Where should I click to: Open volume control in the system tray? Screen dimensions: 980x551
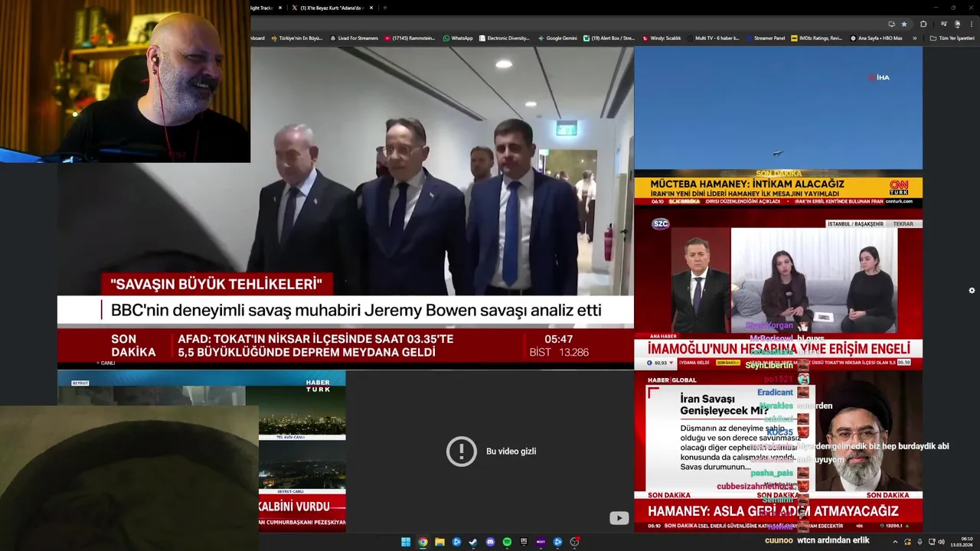pos(941,542)
